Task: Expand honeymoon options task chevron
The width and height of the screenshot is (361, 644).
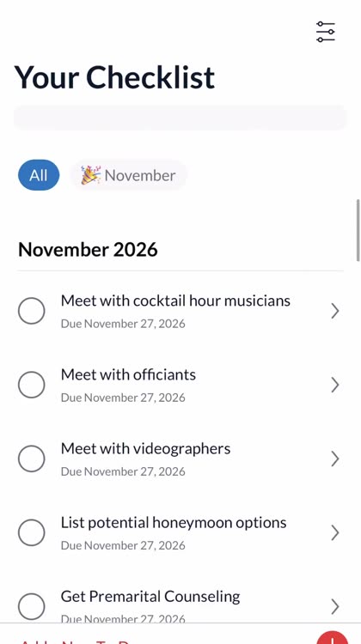Action: [x=334, y=532]
